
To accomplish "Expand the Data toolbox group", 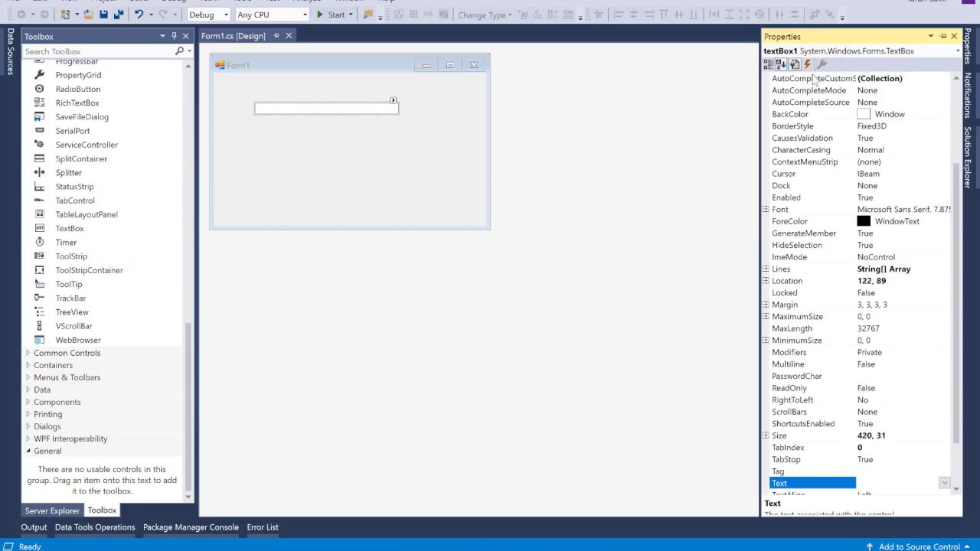I will (28, 390).
